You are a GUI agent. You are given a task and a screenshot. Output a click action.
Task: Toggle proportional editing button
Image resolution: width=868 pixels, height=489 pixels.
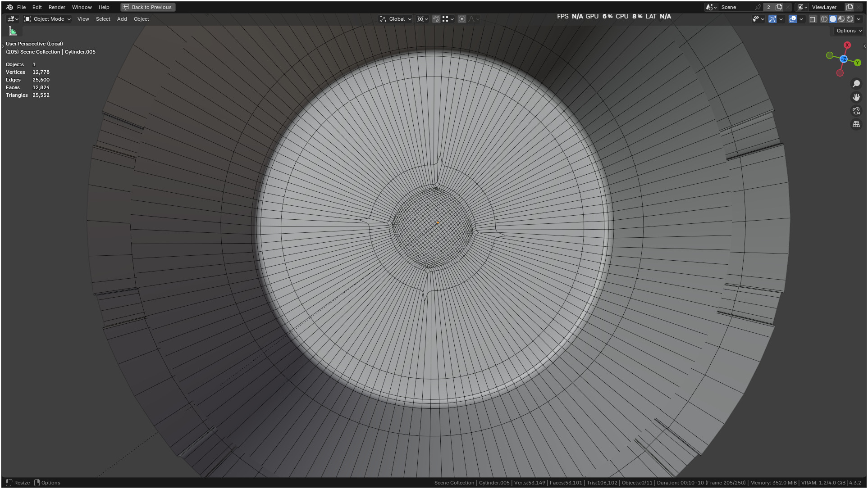(461, 19)
